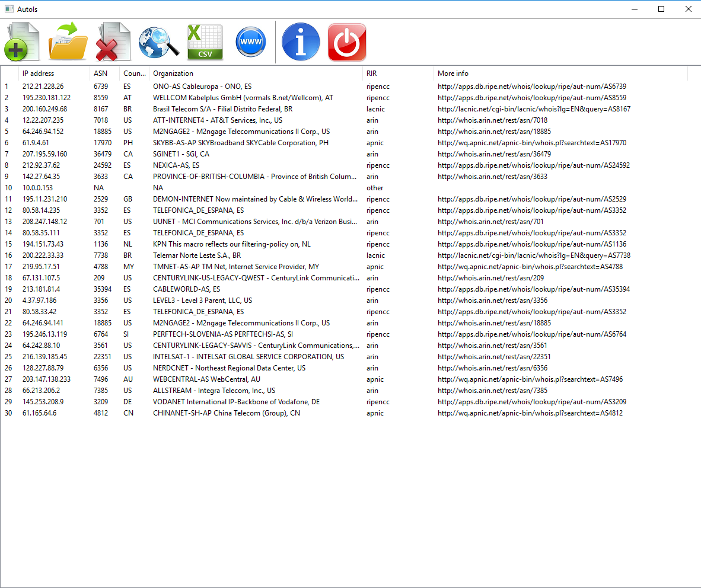
Task: Click the Coun... column header
Action: point(134,73)
